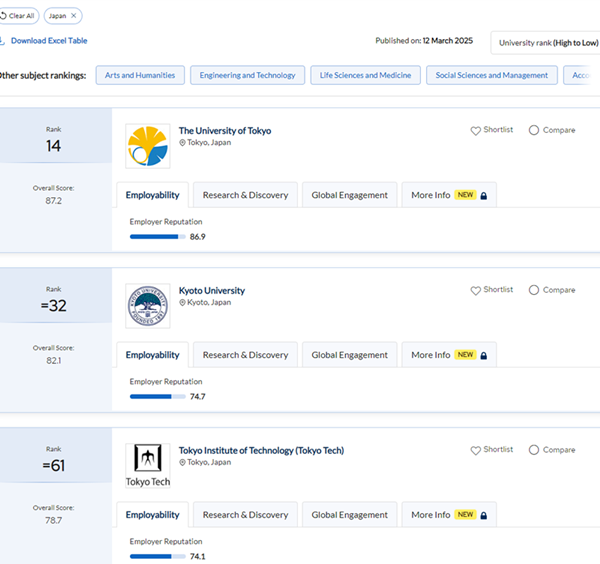Select Compare radio for Tokyo Tech
600x564 pixels.
[534, 450]
